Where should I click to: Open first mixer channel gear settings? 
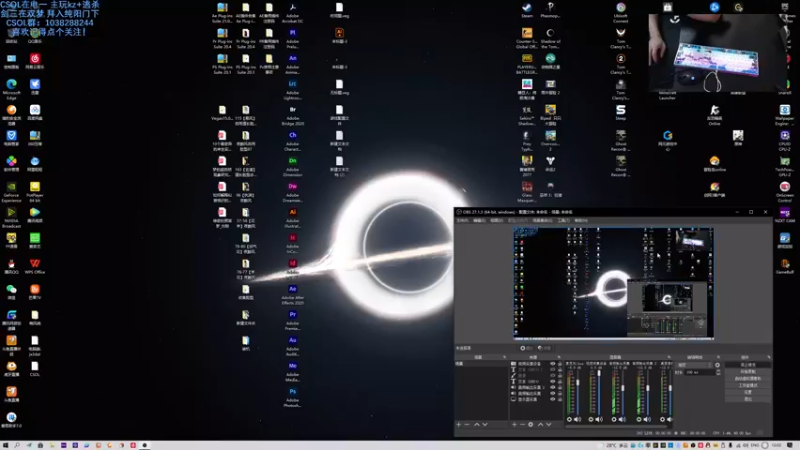(569, 419)
